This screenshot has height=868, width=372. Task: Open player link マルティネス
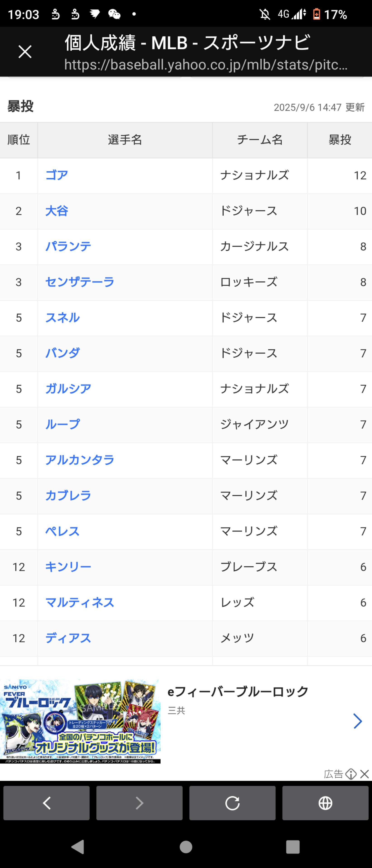tap(80, 602)
